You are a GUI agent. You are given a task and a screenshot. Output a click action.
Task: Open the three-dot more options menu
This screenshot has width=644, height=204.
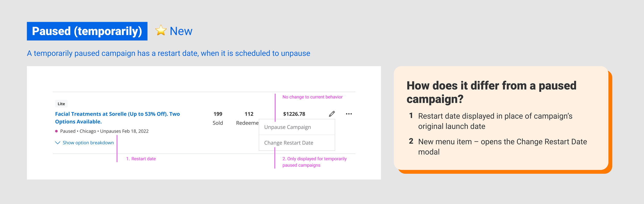coord(349,114)
